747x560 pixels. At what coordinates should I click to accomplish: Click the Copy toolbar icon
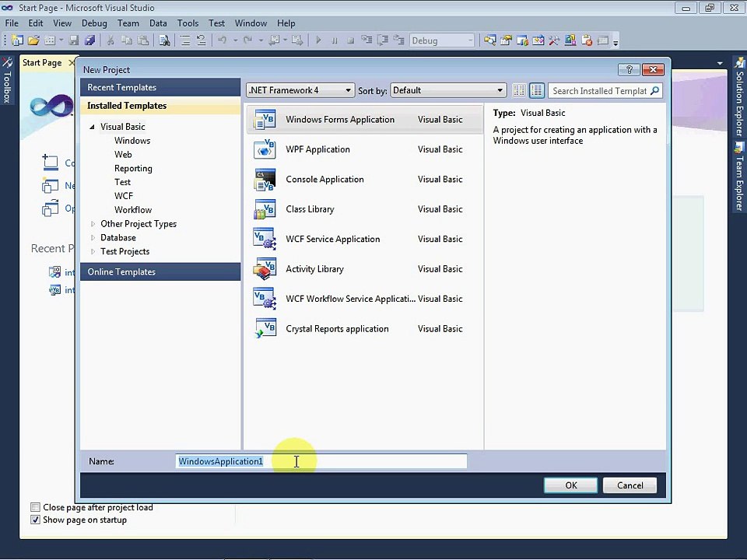[x=127, y=40]
